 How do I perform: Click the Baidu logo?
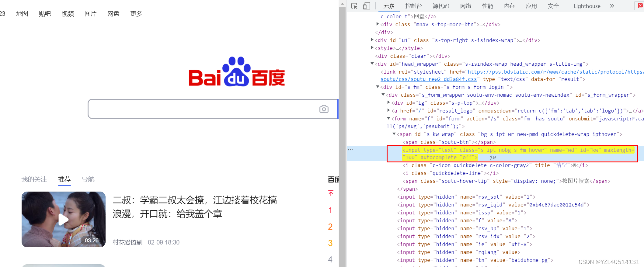click(x=237, y=71)
